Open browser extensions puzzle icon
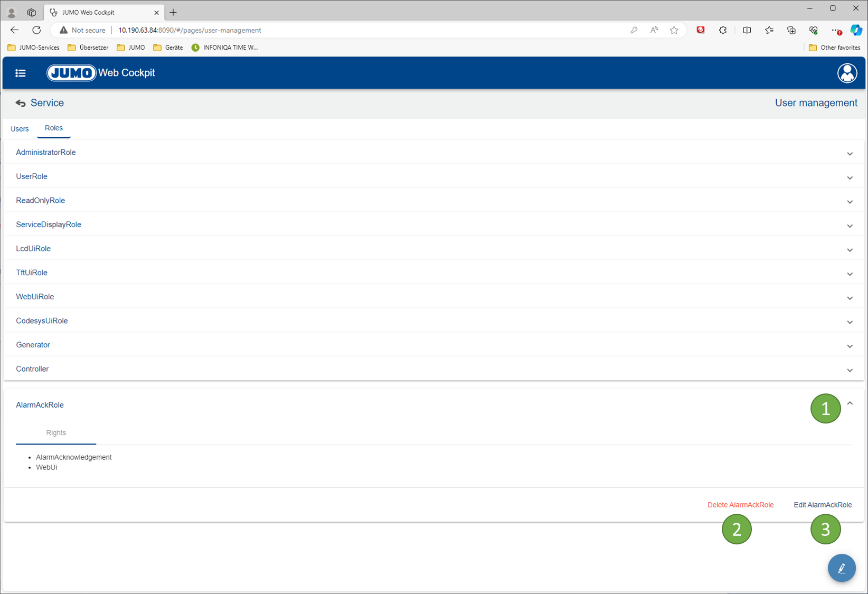The width and height of the screenshot is (868, 594). click(723, 30)
